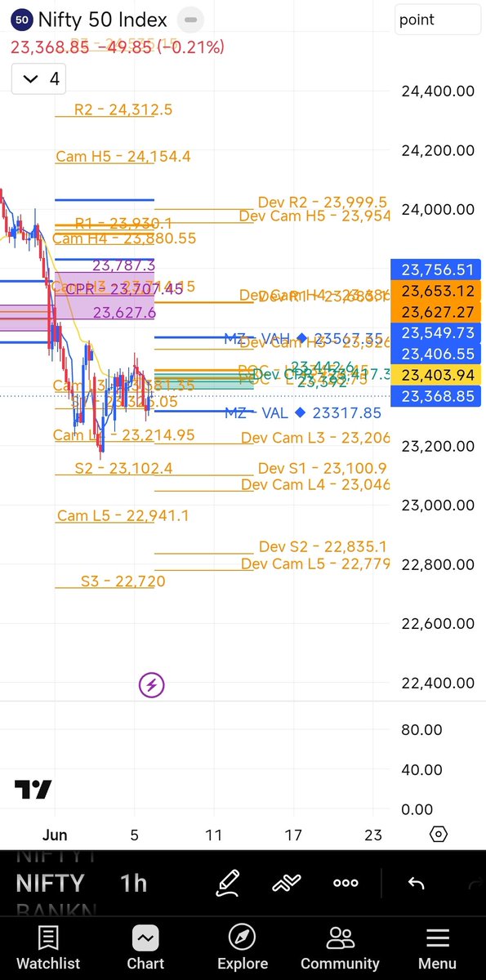Tap the Dev R2 - 23,999.5 label

[x=323, y=203]
